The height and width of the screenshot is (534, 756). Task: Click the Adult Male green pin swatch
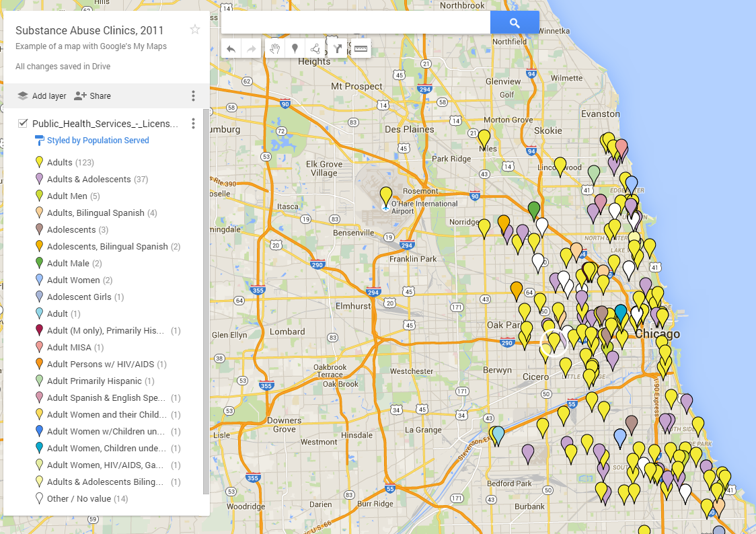pyautogui.click(x=40, y=263)
